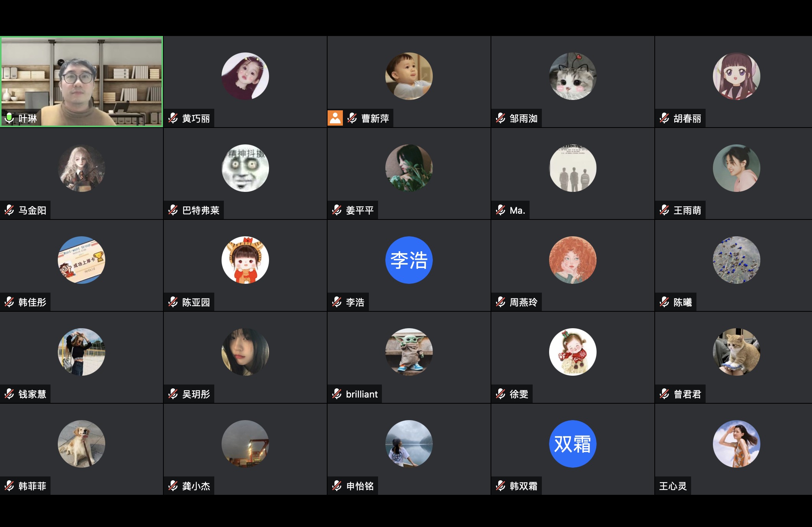
Task: Click the muted mic icon next to 黄巧丽
Action: tap(173, 118)
